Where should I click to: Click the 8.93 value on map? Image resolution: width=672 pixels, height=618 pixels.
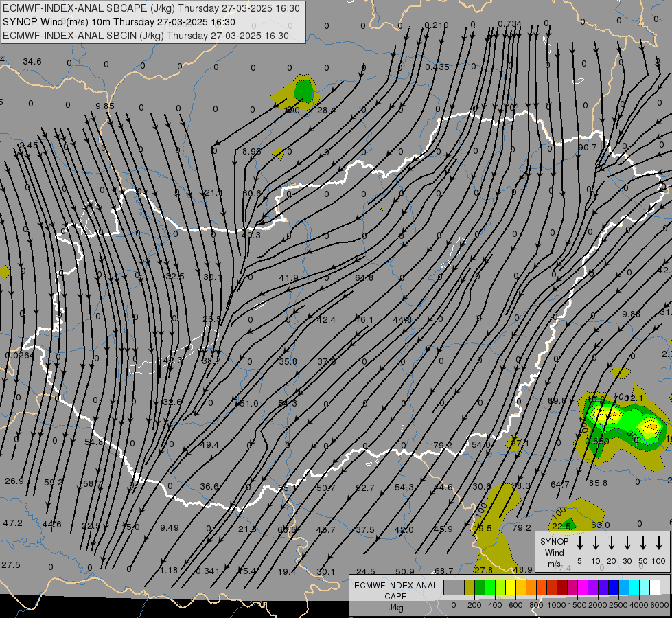click(x=252, y=151)
